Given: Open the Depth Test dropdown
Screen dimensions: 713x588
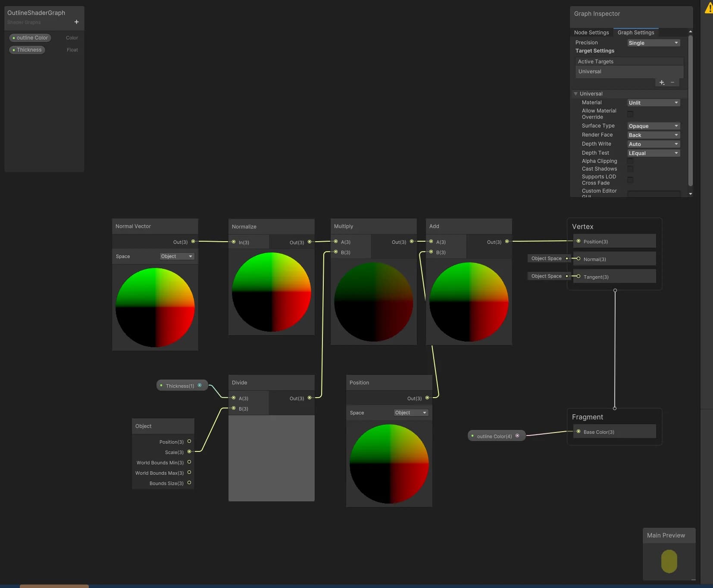Looking at the screenshot, I should tap(654, 153).
